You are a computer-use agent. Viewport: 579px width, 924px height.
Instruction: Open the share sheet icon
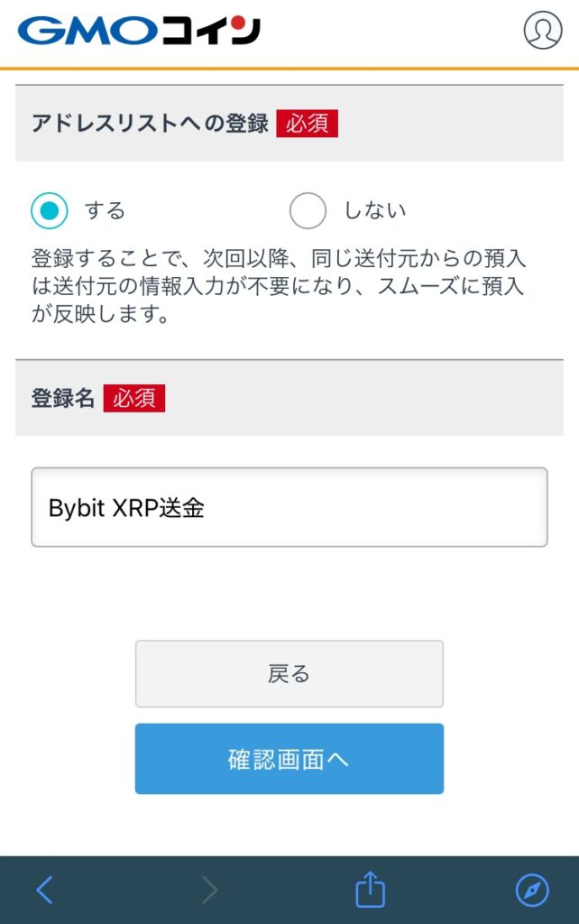click(x=370, y=890)
